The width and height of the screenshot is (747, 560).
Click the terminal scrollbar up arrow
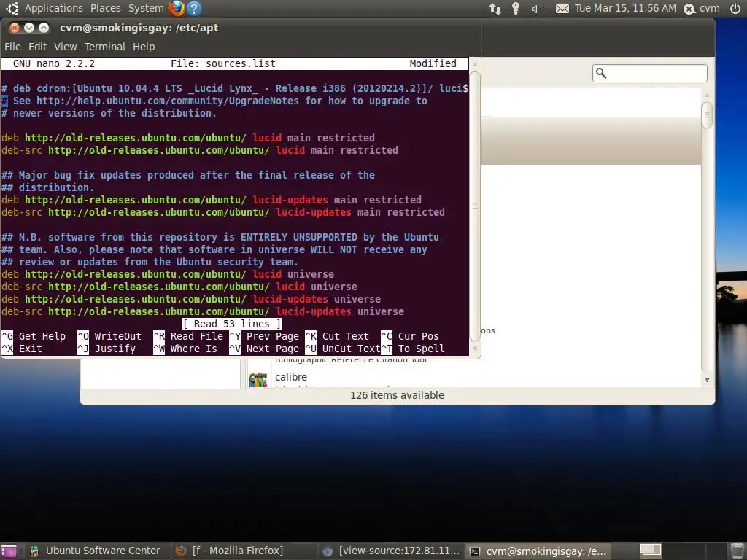pos(474,64)
